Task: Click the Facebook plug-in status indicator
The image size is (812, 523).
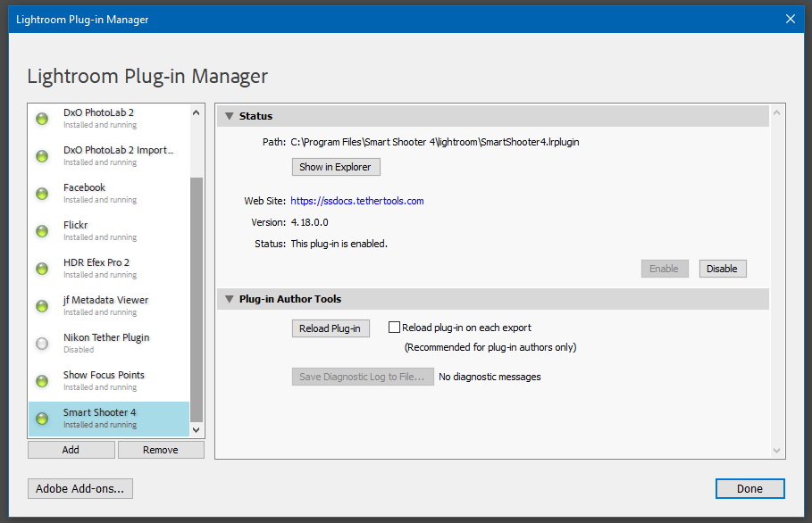Action: point(42,194)
